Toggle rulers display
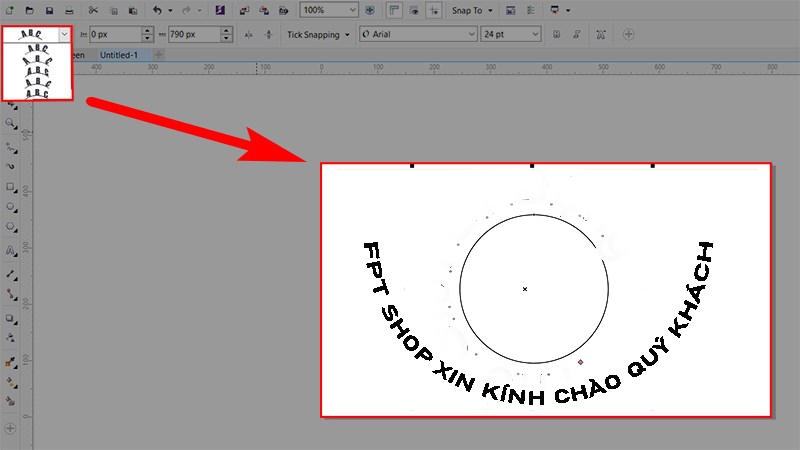800x450 pixels. pyautogui.click(x=394, y=10)
